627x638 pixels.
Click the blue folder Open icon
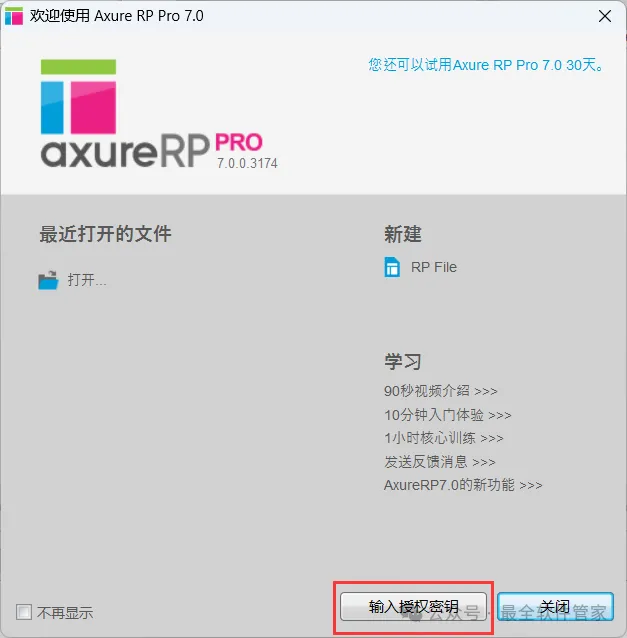(48, 280)
